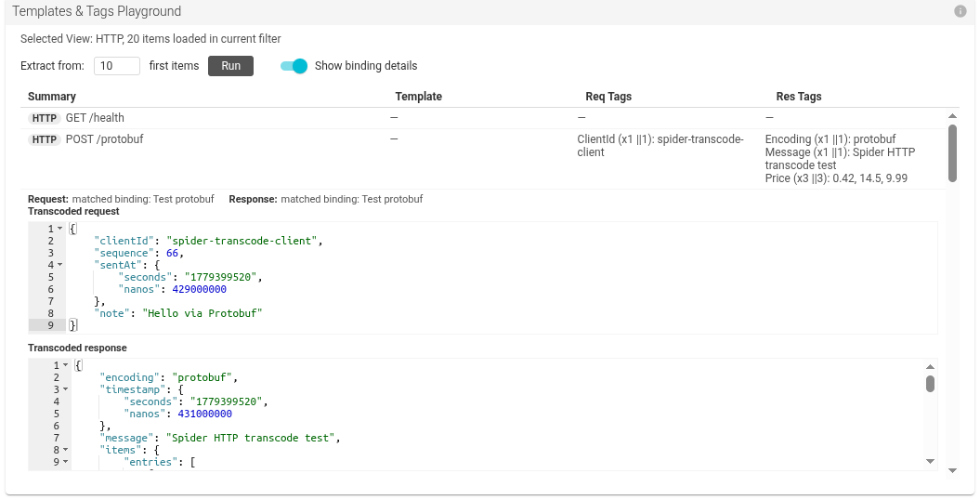Click the Summary column header
Screen dimensions: 980x500
coord(52,97)
